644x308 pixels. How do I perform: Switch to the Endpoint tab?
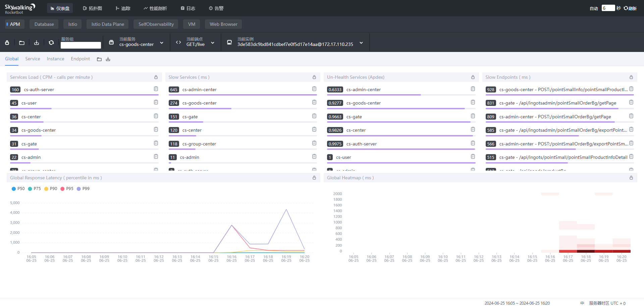[80, 59]
